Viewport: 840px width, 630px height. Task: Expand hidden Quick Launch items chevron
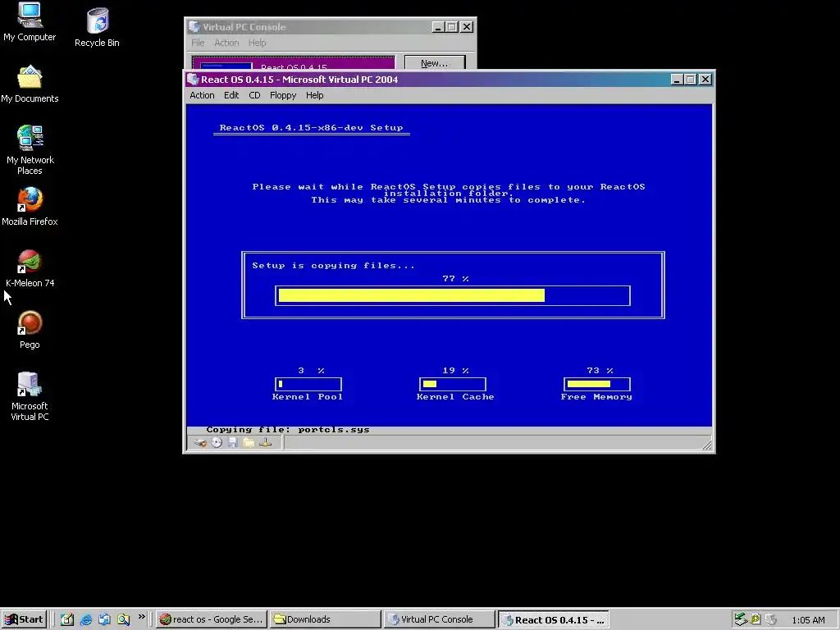pos(141,617)
